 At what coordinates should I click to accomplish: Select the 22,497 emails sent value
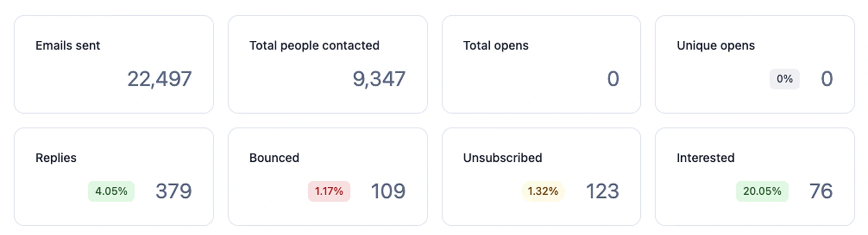159,79
